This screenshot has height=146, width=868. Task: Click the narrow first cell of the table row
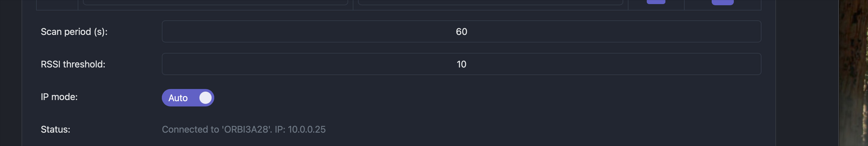click(57, 4)
